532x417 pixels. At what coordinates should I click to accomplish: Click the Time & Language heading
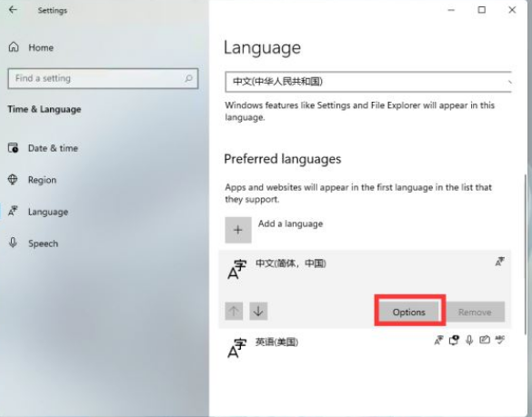click(x=45, y=109)
